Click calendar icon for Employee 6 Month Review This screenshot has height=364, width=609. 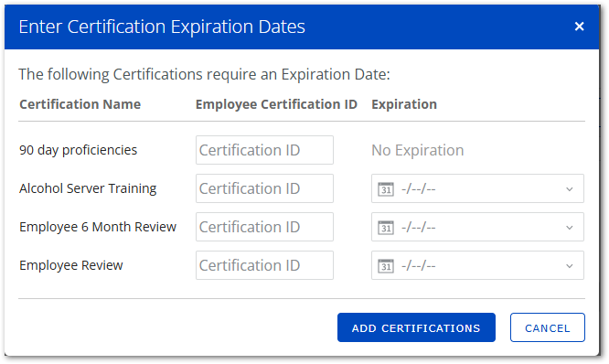(x=386, y=227)
